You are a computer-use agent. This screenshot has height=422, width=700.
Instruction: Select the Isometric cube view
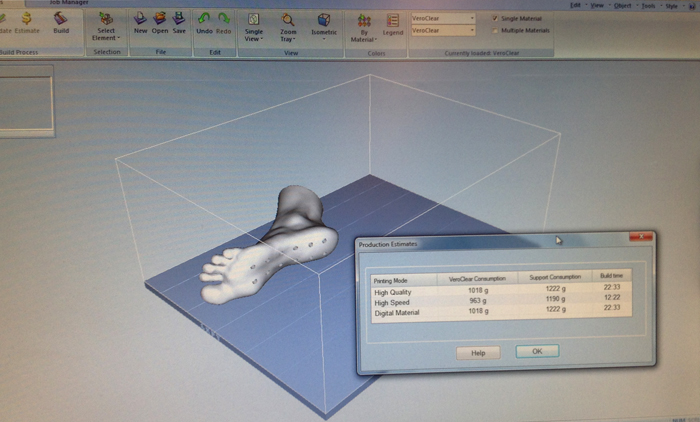coord(324,20)
